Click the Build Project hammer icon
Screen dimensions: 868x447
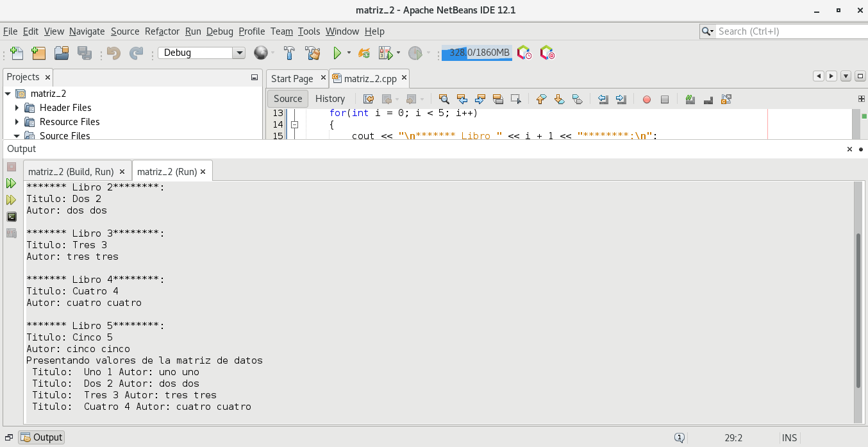pyautogui.click(x=289, y=53)
